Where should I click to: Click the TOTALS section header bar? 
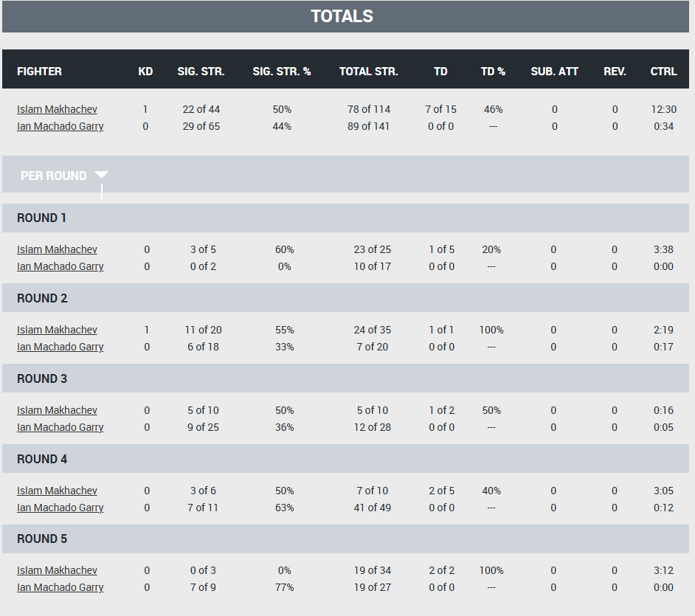click(346, 16)
